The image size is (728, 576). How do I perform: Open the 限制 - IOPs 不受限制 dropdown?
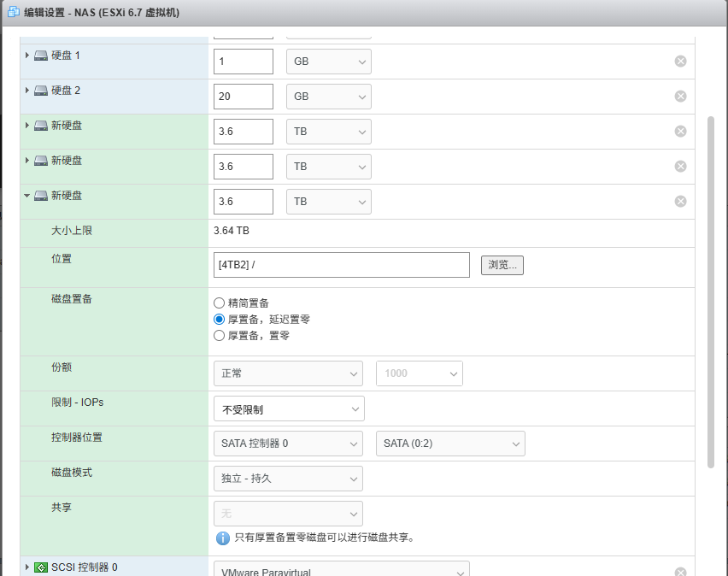(x=289, y=408)
